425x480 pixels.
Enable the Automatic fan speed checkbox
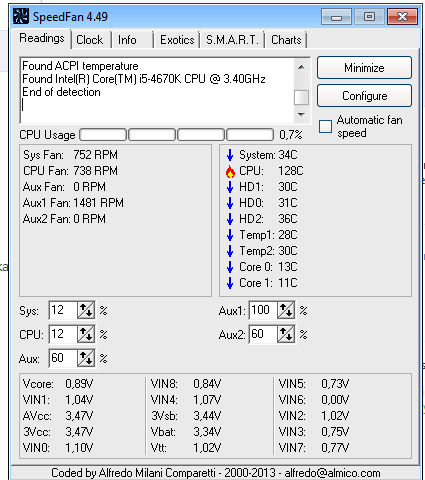click(x=325, y=127)
